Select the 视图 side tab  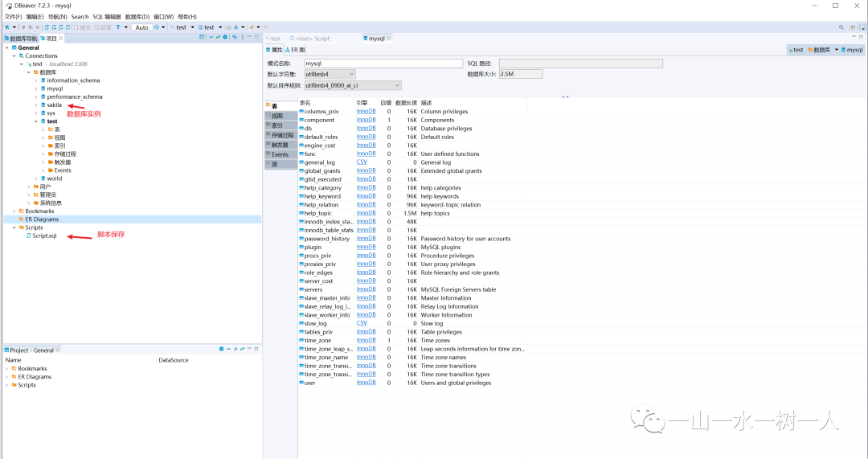[280, 116]
